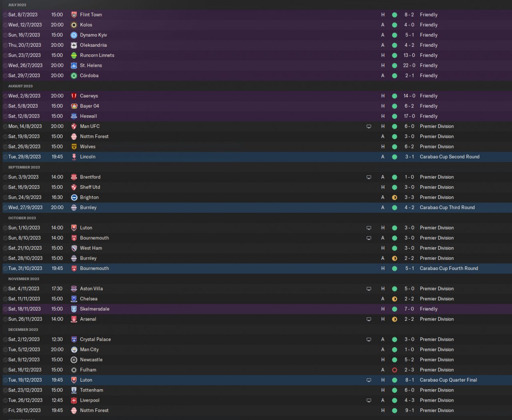
Task: Click the Man City club badge
Action: point(74,350)
